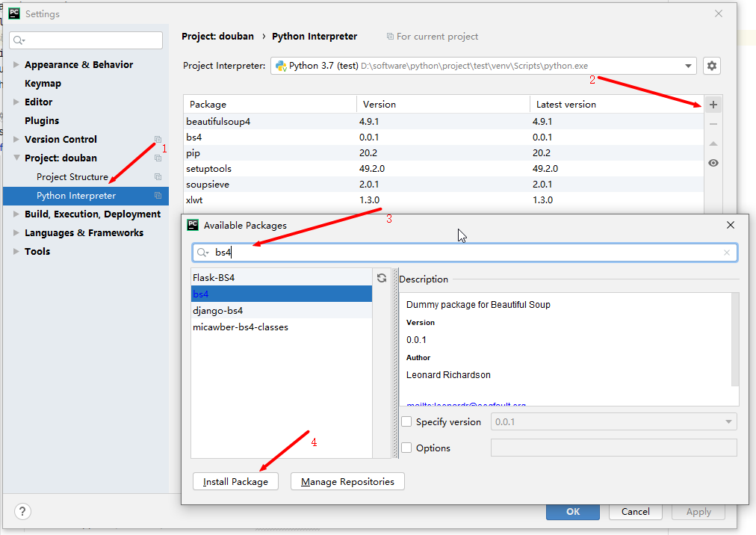Viewport: 756px width, 535px height.
Task: Click the upgrade package arrow icon
Action: (713, 143)
